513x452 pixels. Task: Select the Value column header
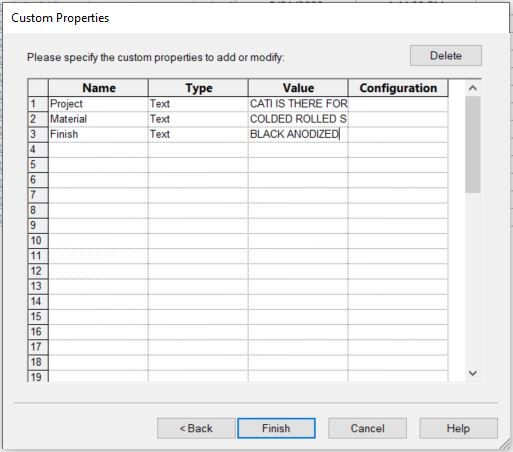298,88
